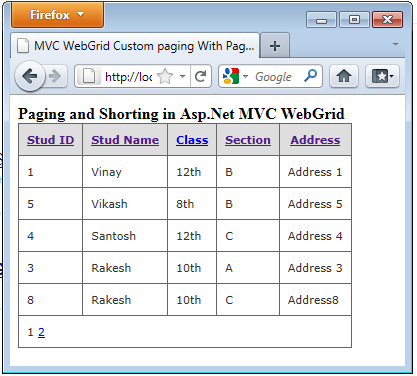Screen dimensions: 417x376
Task: Click the Stud ID cell showing 5
Action: (x=50, y=204)
